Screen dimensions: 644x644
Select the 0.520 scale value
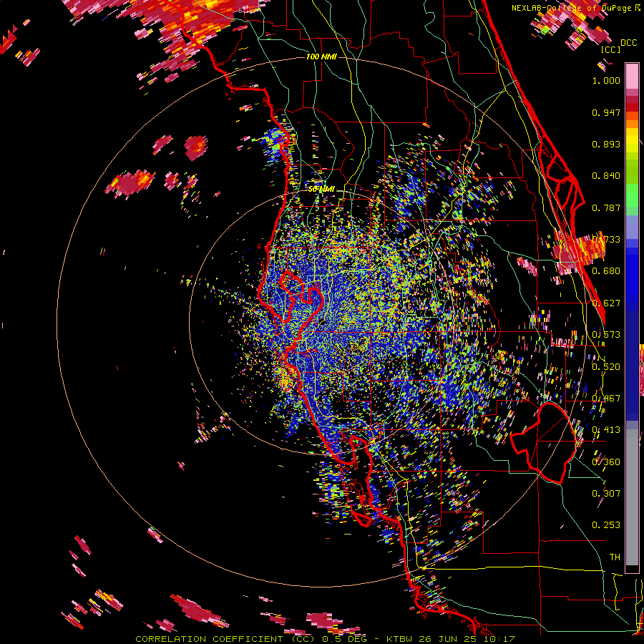point(606,366)
